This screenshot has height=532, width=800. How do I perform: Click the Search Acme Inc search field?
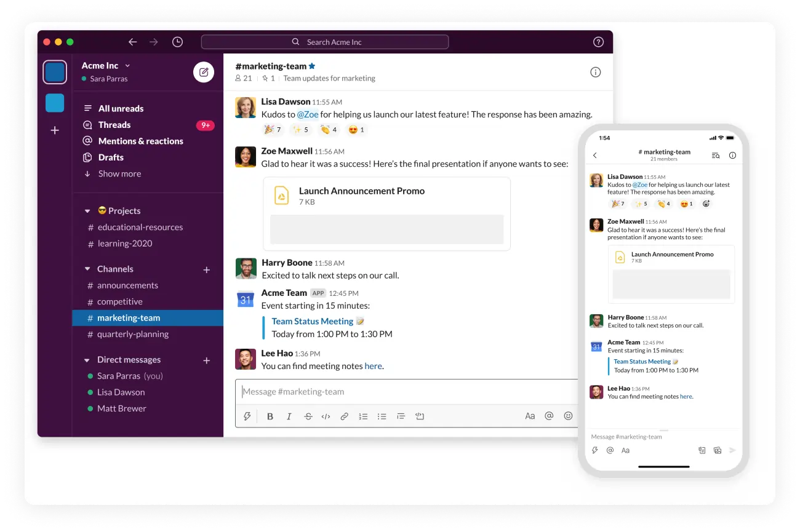click(x=325, y=41)
